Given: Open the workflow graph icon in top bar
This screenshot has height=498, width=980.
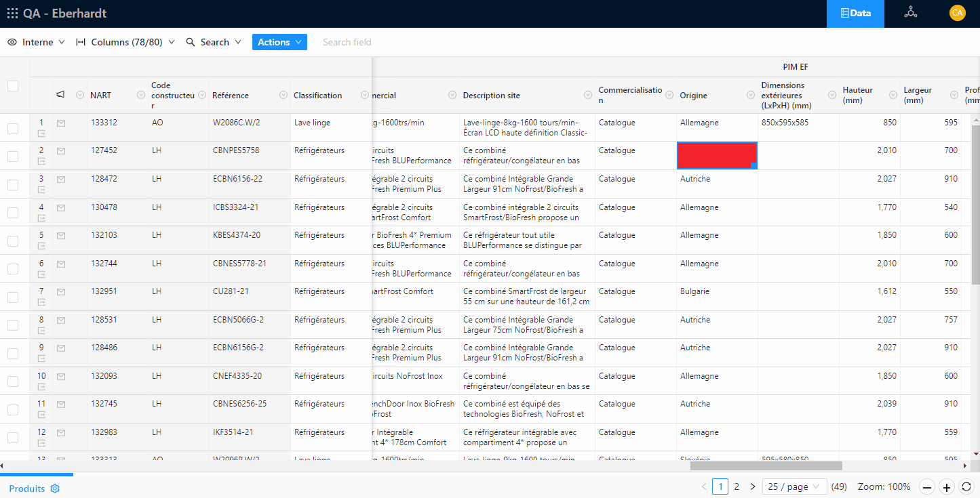Looking at the screenshot, I should click(910, 13).
